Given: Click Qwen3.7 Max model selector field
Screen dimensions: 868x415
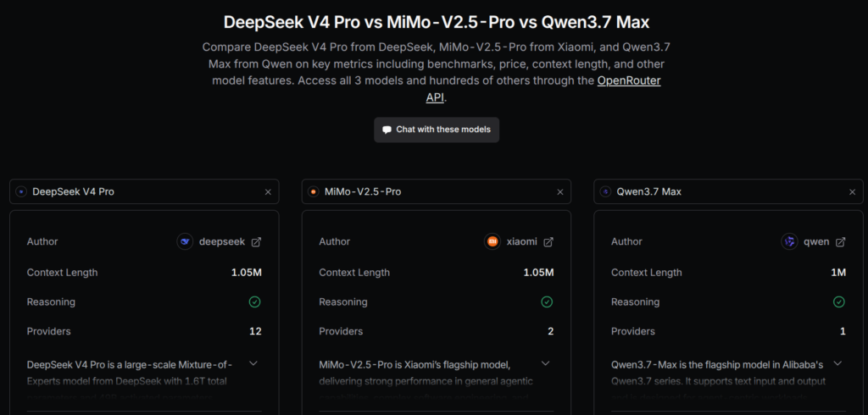Looking at the screenshot, I should click(728, 191).
